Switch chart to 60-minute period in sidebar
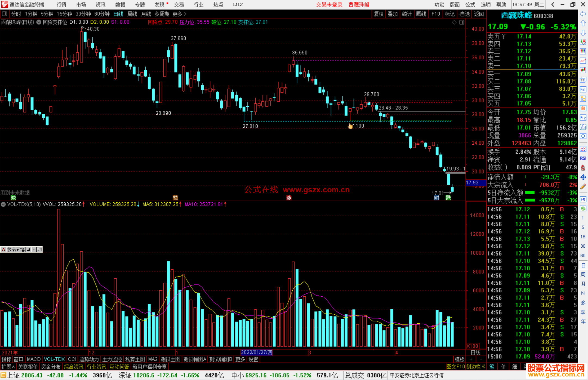This screenshot has height=380, width=588. (583, 256)
